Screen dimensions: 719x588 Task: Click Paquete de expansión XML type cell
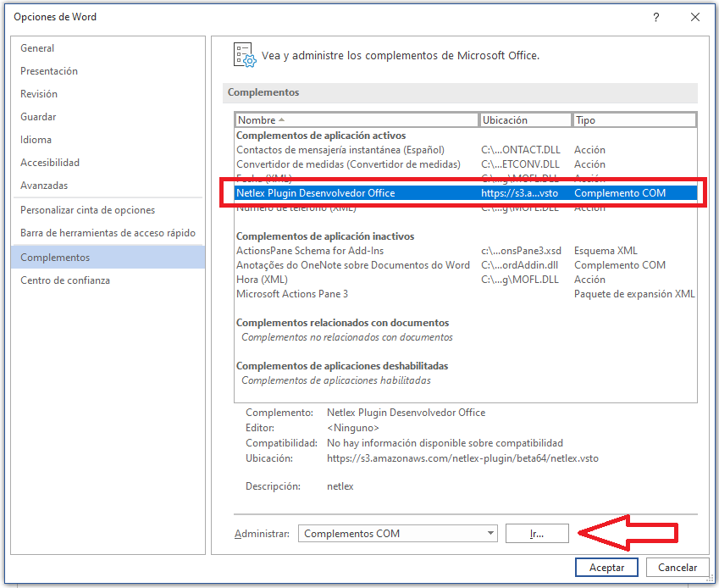click(x=634, y=294)
